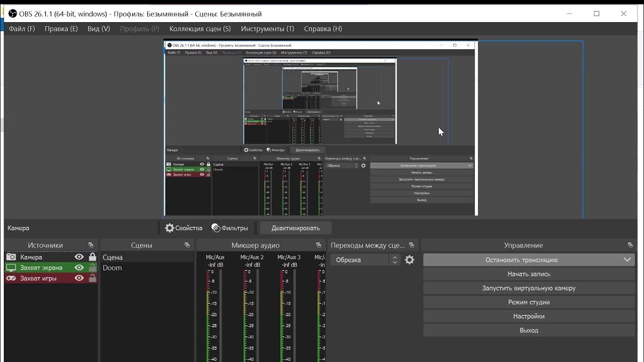Open the Обрезка transition dropdown

pos(360,260)
